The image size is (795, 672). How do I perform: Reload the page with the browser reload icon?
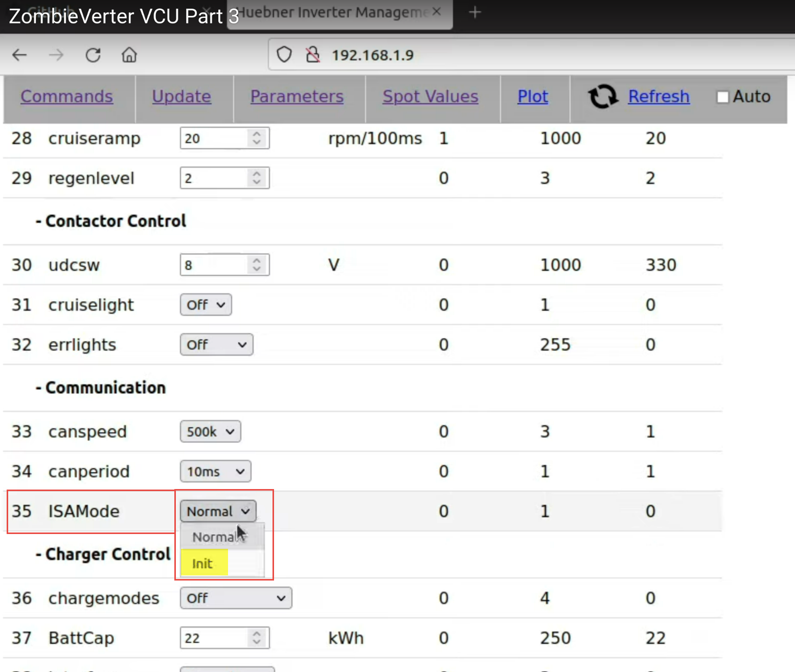93,55
